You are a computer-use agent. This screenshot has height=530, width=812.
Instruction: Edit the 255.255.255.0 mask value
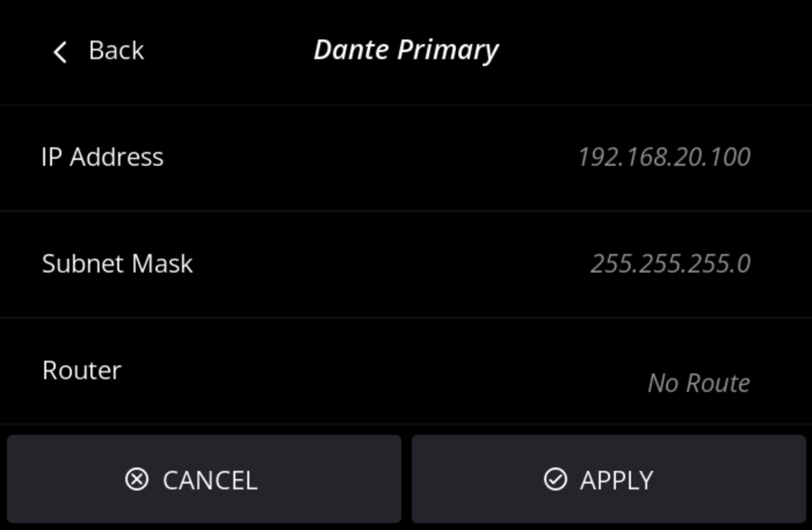click(670, 264)
